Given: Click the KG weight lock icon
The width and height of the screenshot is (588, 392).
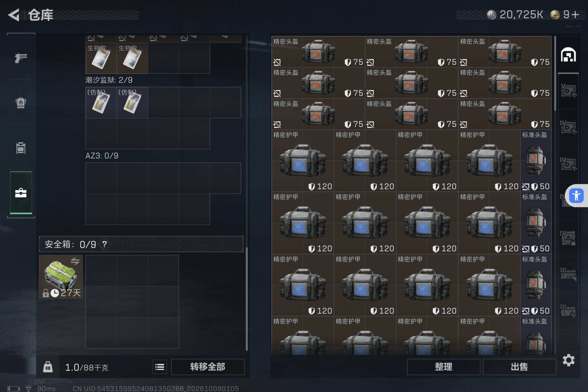Looking at the screenshot, I should click(x=48, y=367).
